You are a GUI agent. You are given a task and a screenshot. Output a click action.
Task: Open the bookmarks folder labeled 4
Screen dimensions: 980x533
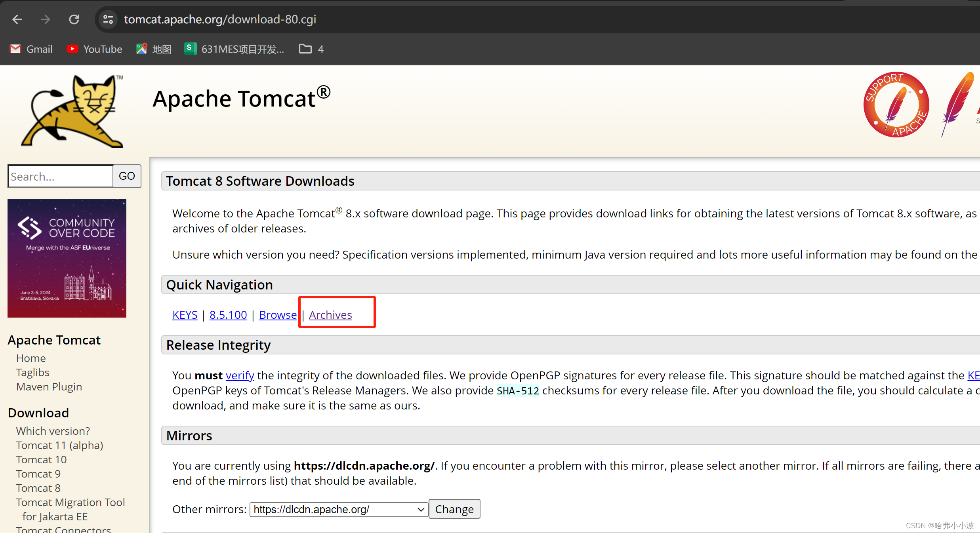pos(311,49)
